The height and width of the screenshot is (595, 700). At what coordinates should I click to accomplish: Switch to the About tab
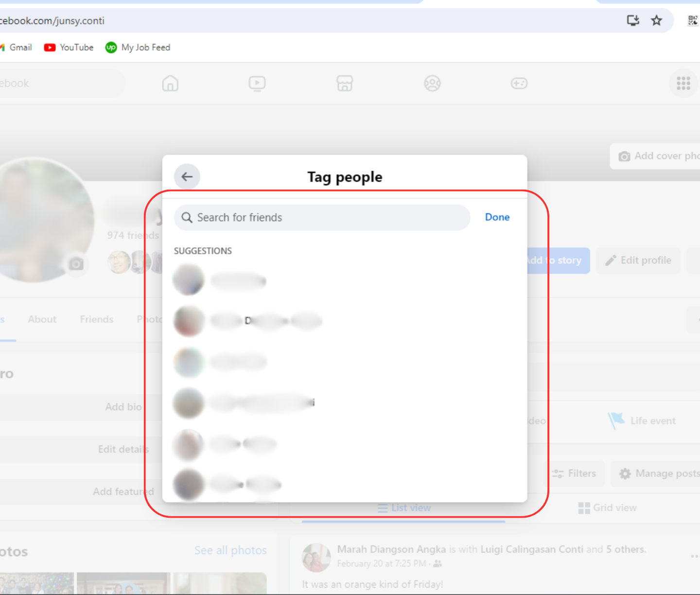click(x=42, y=319)
